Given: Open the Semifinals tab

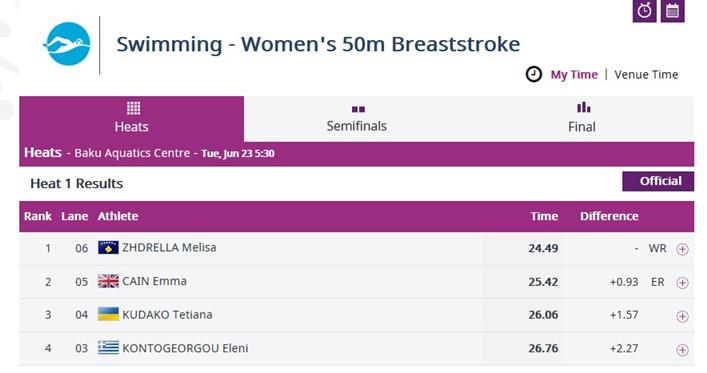Looking at the screenshot, I should [x=357, y=119].
